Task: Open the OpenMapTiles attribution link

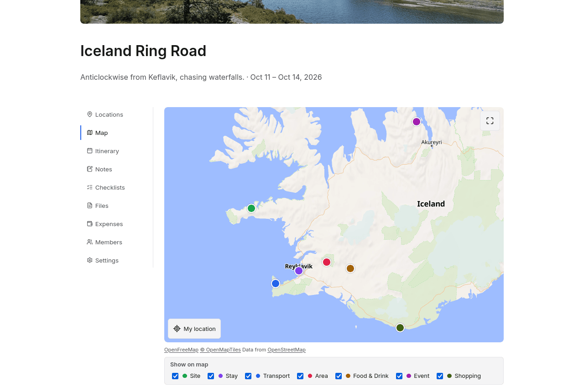Action: [x=220, y=350]
